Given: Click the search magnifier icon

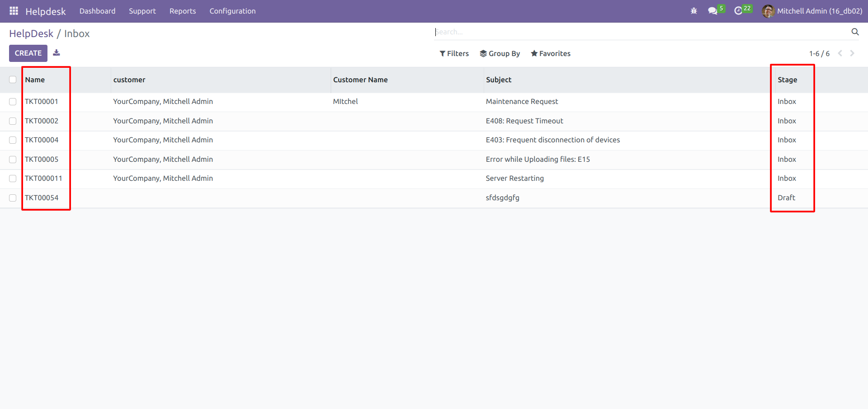Looking at the screenshot, I should (855, 32).
